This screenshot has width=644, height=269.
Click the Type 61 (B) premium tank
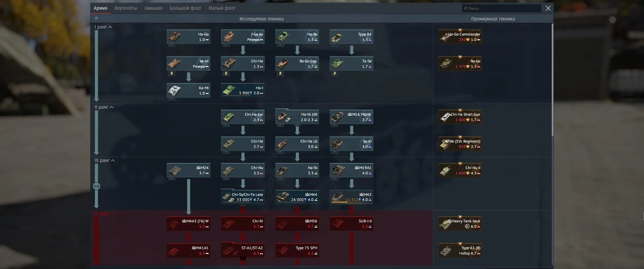[446, 250]
